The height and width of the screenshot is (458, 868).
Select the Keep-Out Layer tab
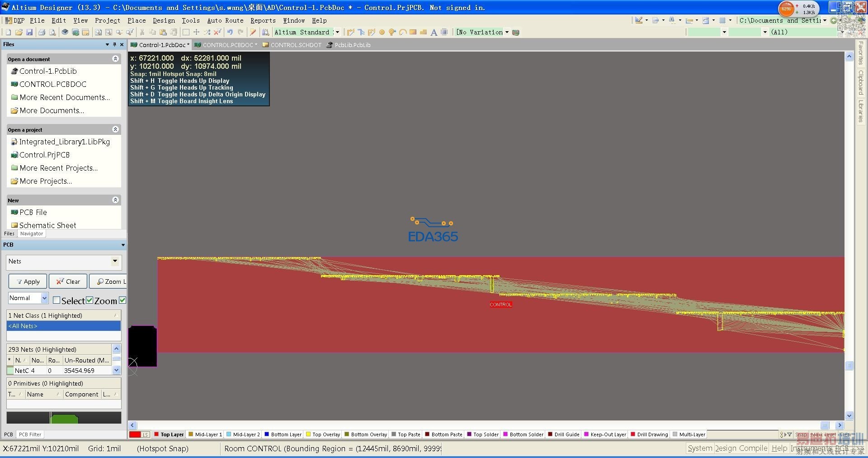click(x=605, y=434)
